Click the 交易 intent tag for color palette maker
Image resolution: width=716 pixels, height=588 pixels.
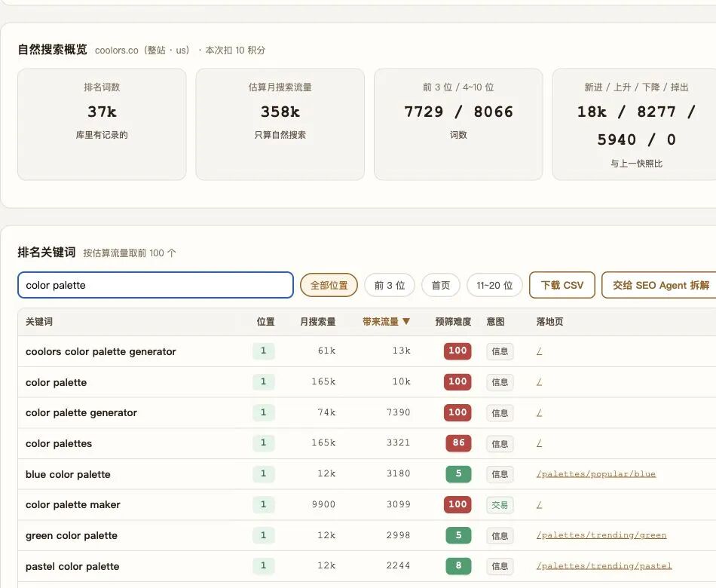(x=500, y=505)
